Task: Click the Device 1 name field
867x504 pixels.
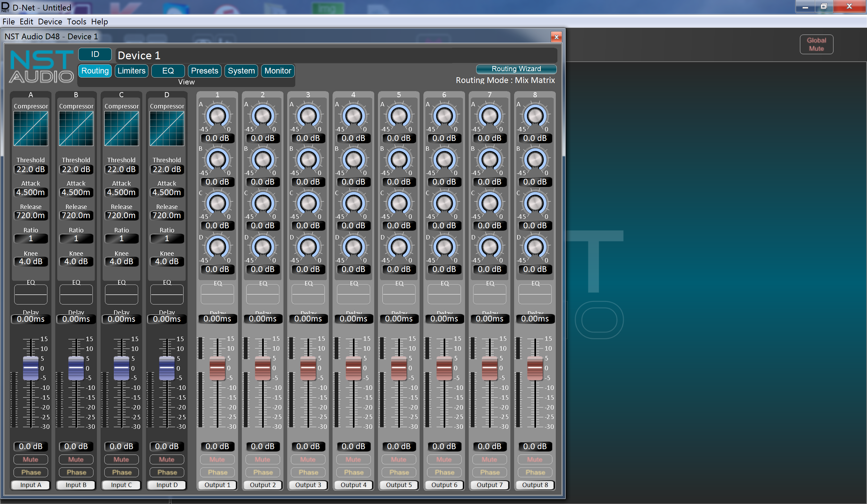Action: pos(337,56)
